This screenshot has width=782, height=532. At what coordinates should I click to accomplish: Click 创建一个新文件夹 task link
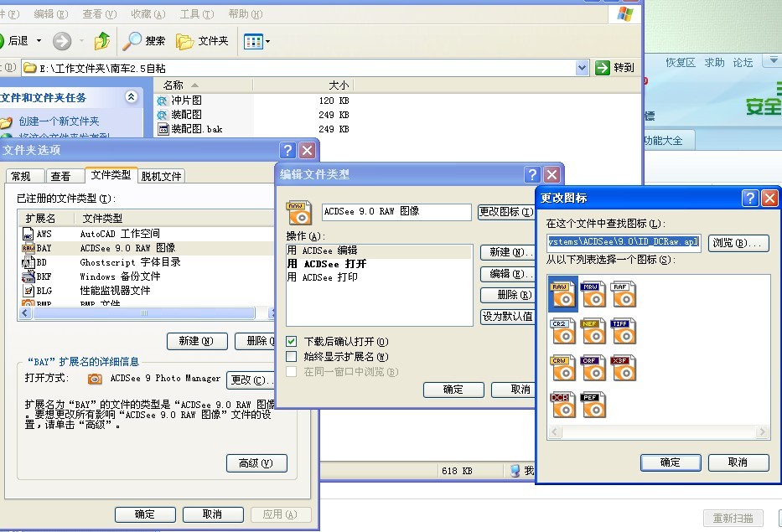coord(59,121)
